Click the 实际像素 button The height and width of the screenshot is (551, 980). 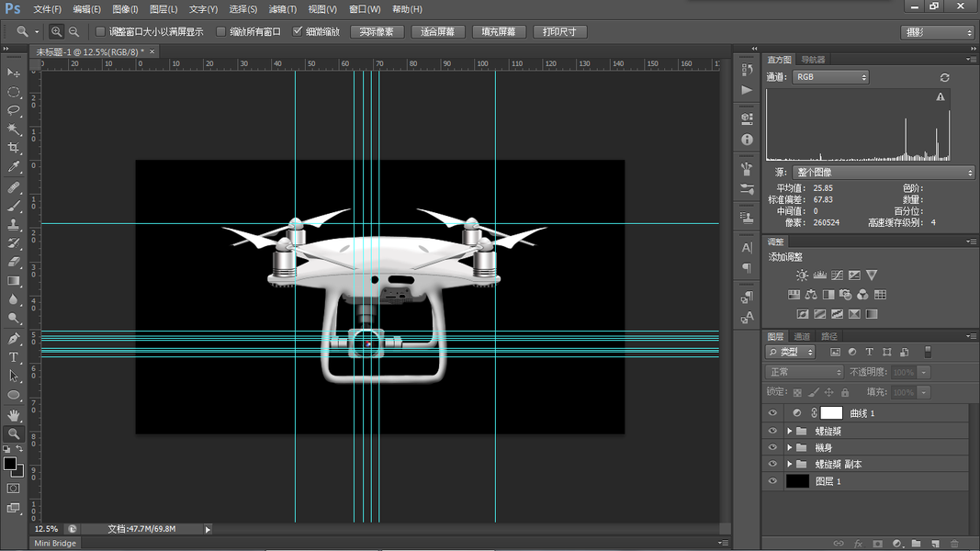point(377,32)
